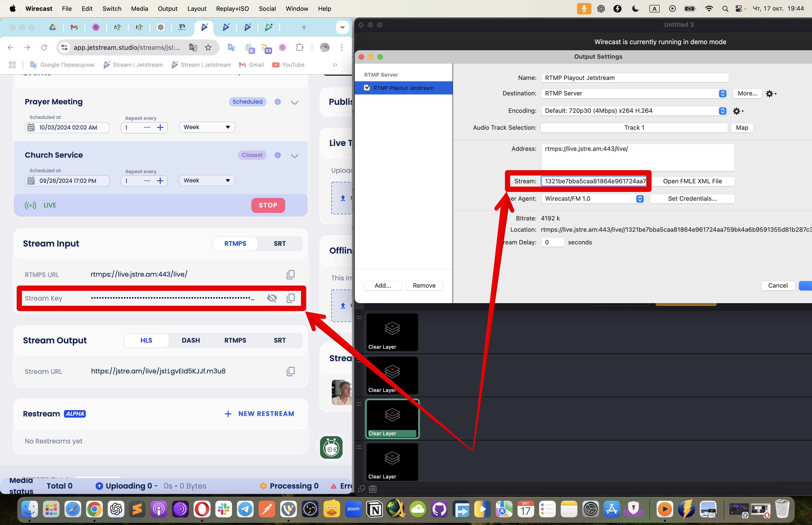Click Spotlight search icon in menu bar
This screenshot has height=525, width=812.
725,9
